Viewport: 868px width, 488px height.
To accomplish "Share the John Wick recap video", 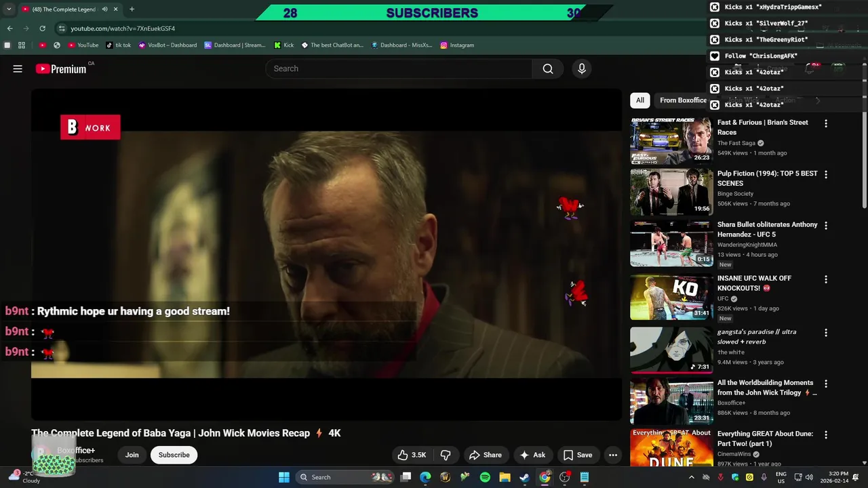I will (x=486, y=455).
